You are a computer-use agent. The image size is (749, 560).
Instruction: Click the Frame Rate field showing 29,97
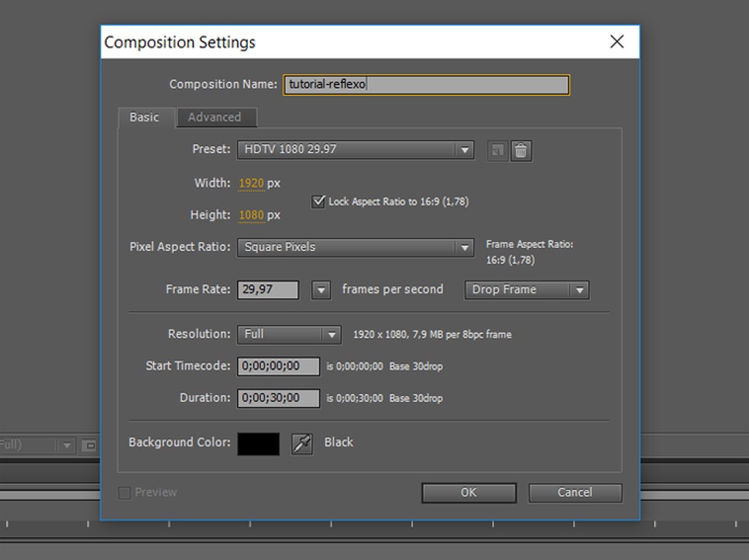click(x=267, y=290)
